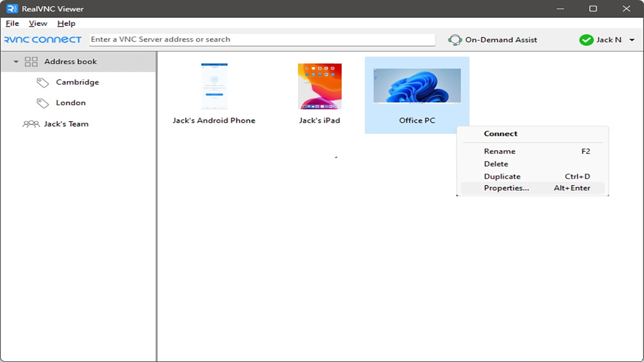
Task: Click the Address book grid icon
Action: pyautogui.click(x=31, y=62)
